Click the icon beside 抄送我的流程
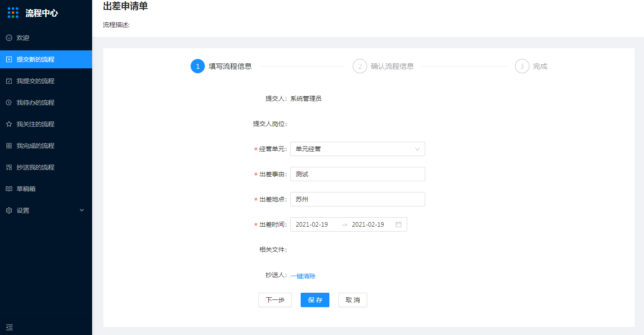This screenshot has width=644, height=335. [9, 167]
